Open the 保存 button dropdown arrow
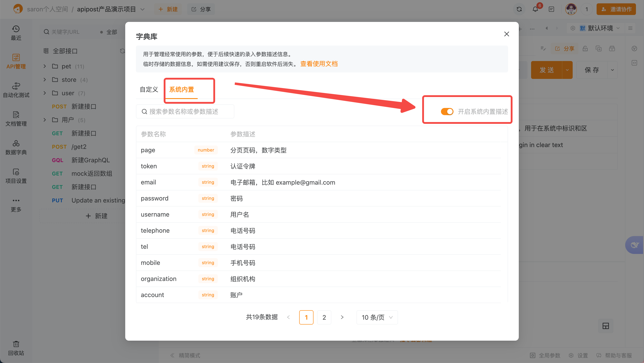Image resolution: width=644 pixels, height=363 pixels. [x=612, y=70]
